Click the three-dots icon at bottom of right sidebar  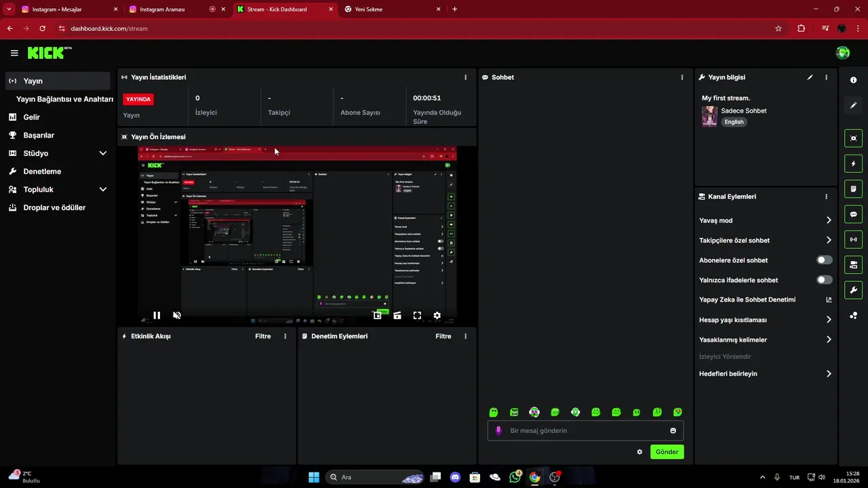(x=853, y=315)
